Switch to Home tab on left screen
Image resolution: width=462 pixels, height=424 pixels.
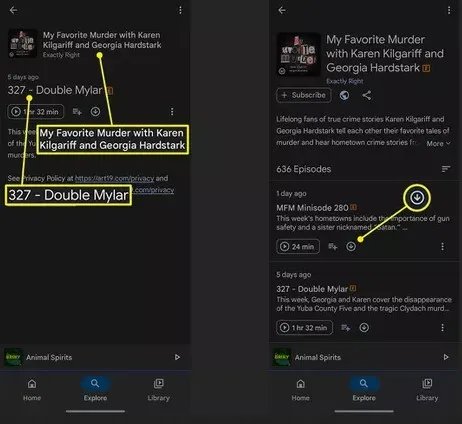pyautogui.click(x=32, y=389)
